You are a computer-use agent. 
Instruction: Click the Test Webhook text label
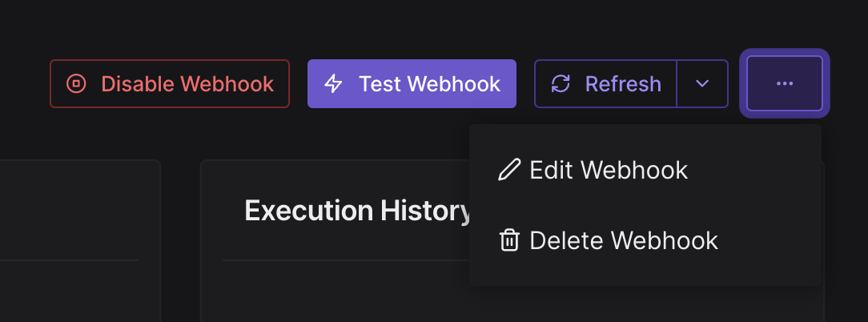coord(429,83)
